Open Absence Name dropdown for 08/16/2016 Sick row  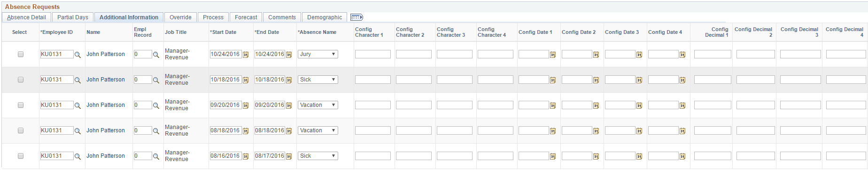click(318, 156)
